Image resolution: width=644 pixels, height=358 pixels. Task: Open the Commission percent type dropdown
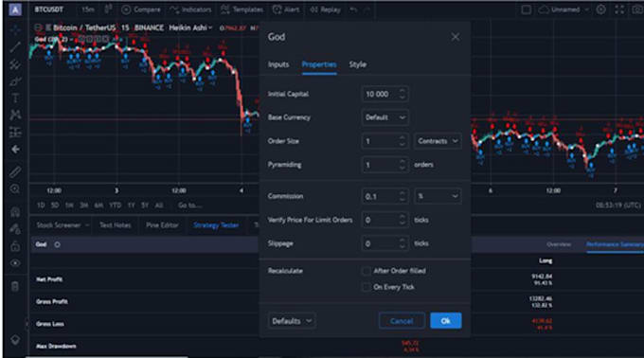[x=438, y=196]
